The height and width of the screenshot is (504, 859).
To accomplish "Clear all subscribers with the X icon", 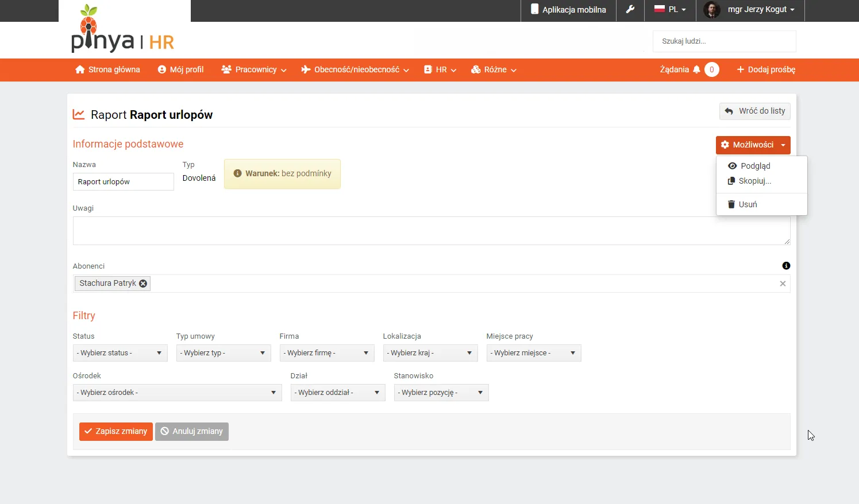I will 783,284.
